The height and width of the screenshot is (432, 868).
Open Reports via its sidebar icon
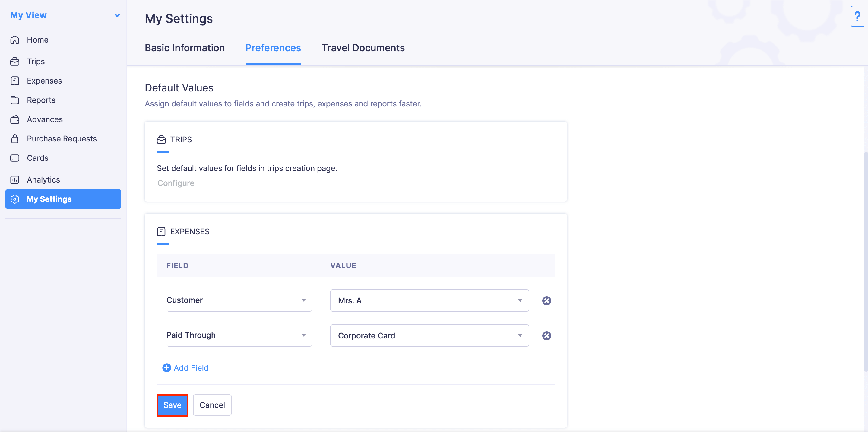[15, 100]
